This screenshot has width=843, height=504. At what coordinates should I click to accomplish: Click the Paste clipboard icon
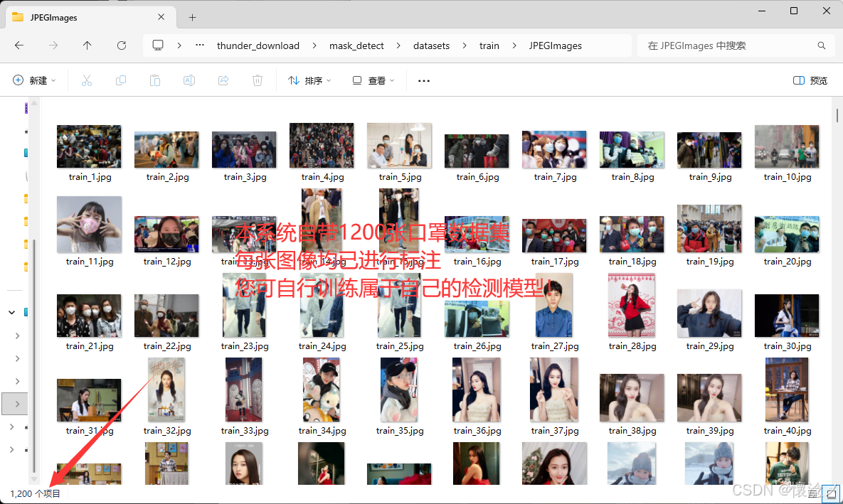pos(155,80)
